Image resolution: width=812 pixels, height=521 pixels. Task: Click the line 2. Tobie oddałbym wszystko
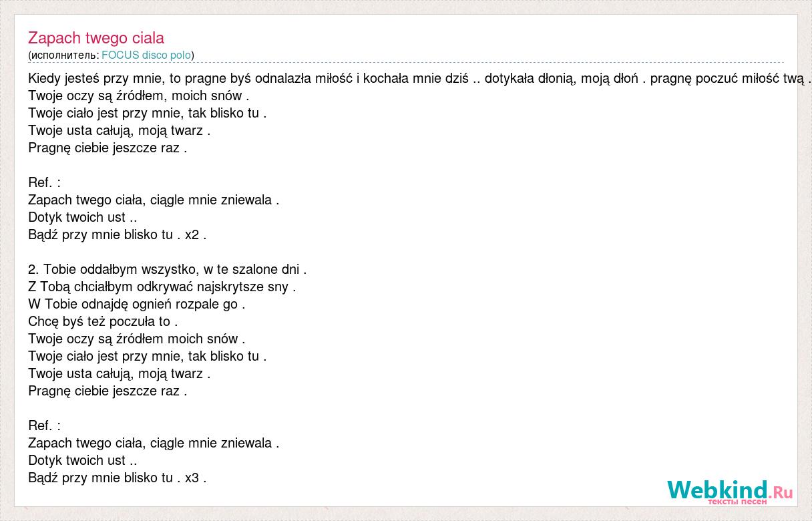(168, 269)
